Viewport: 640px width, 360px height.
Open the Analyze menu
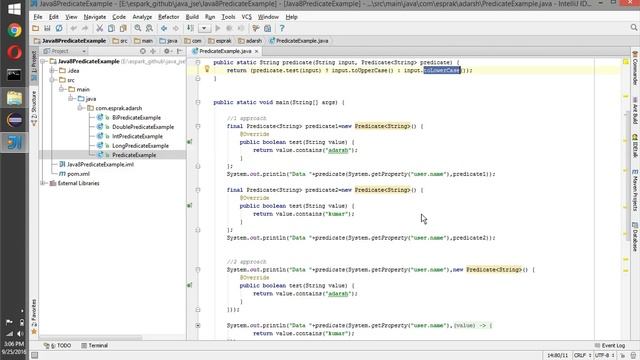142,17
